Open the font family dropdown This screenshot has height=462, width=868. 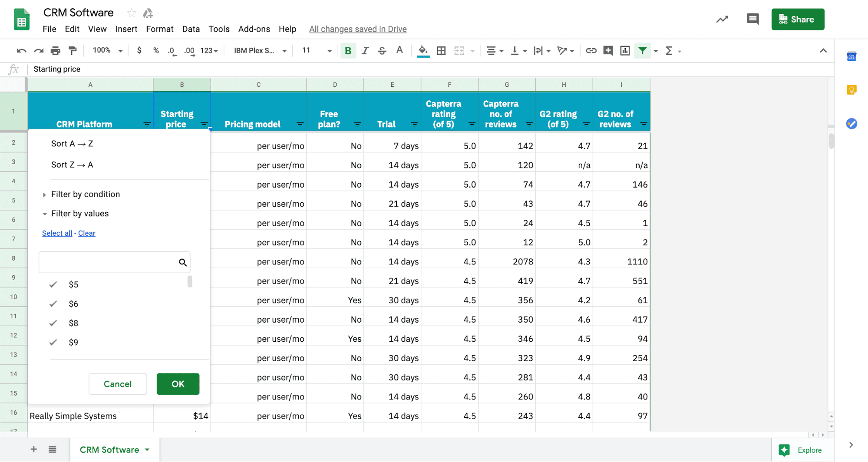click(x=260, y=51)
